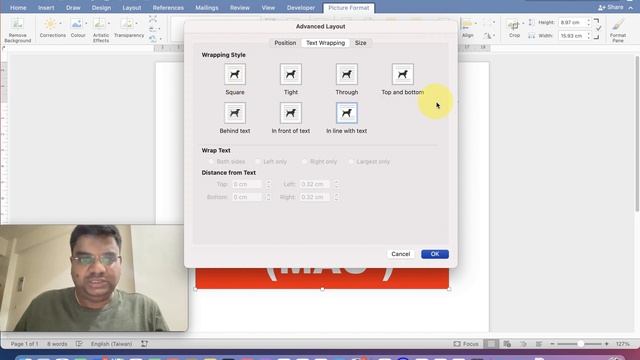Expand the Corrections dropdown arrow
This screenshot has height=360, width=640.
60,23
